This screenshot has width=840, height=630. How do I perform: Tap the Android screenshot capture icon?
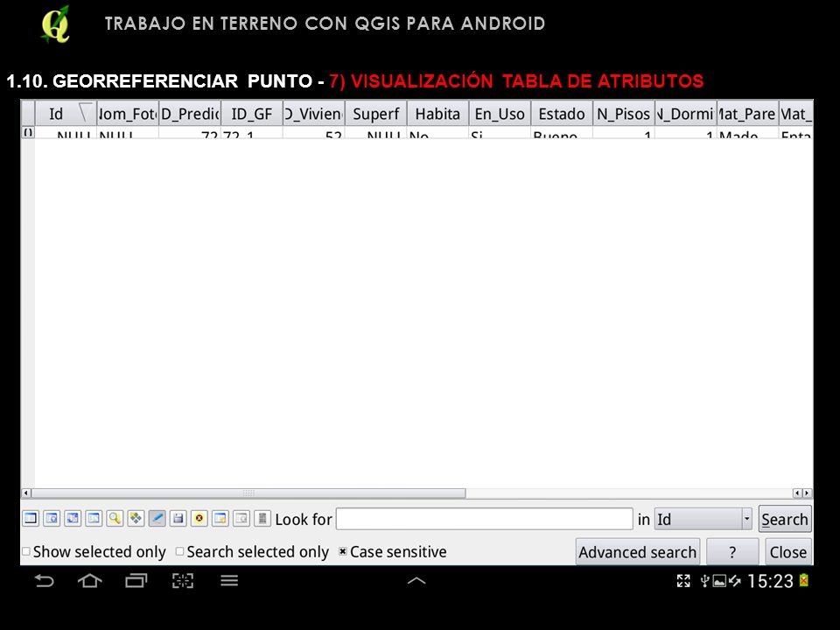click(183, 581)
